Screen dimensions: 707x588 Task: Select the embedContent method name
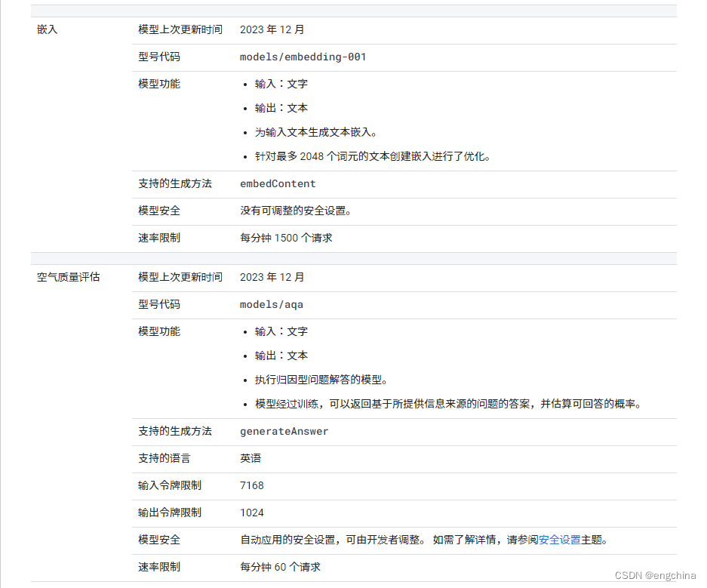278,183
